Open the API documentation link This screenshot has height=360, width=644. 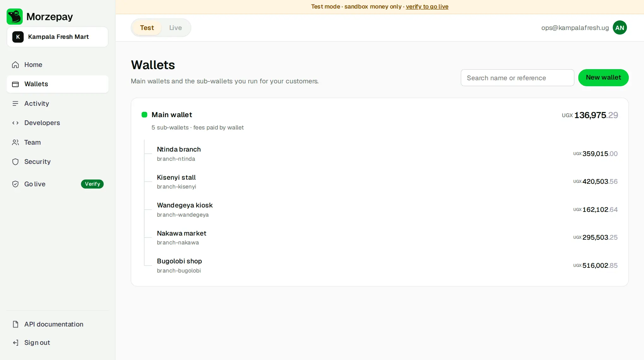[x=57, y=324]
